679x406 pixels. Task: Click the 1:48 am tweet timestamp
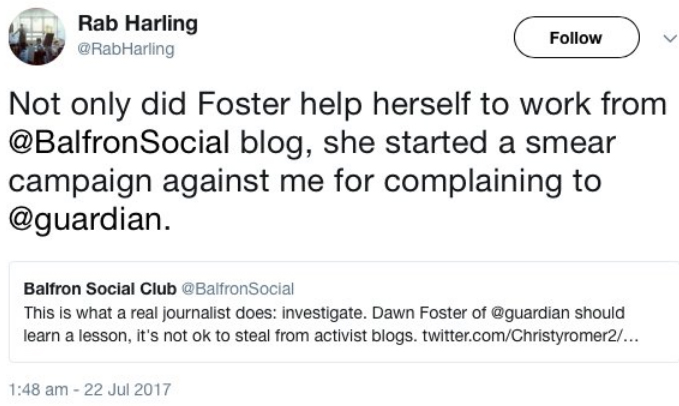pyautogui.click(x=37, y=387)
